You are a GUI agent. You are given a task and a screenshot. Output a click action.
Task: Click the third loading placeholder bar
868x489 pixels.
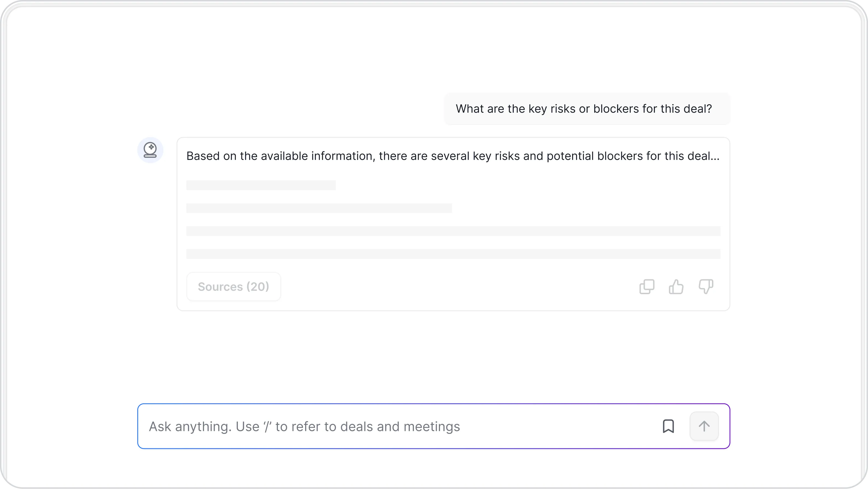point(453,231)
